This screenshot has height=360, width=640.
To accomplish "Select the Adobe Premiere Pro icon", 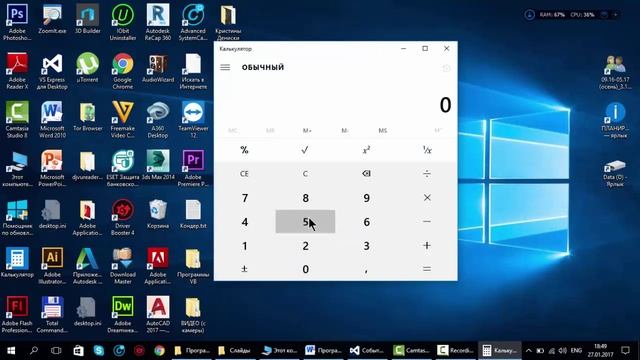I will (193, 169).
